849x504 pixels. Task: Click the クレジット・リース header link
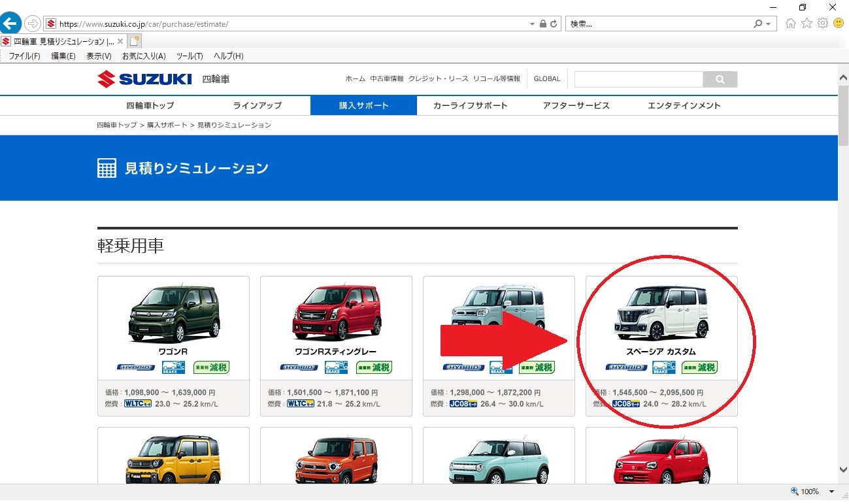(x=439, y=78)
